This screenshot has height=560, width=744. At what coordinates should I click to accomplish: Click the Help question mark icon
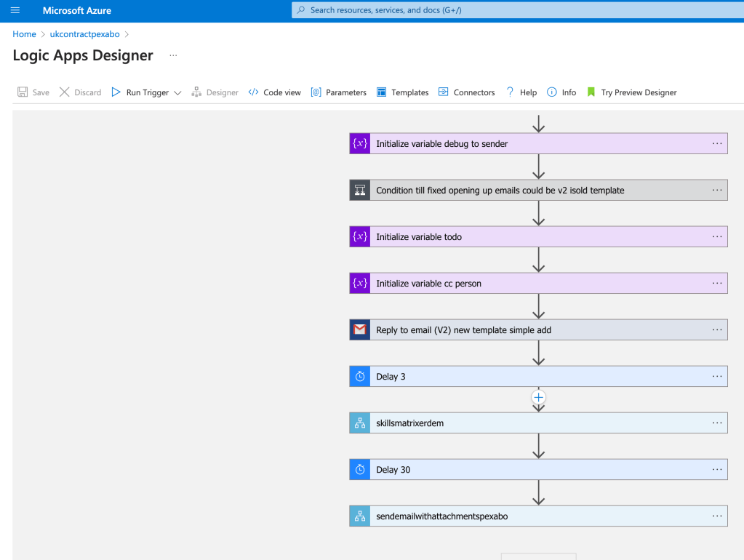(x=510, y=92)
